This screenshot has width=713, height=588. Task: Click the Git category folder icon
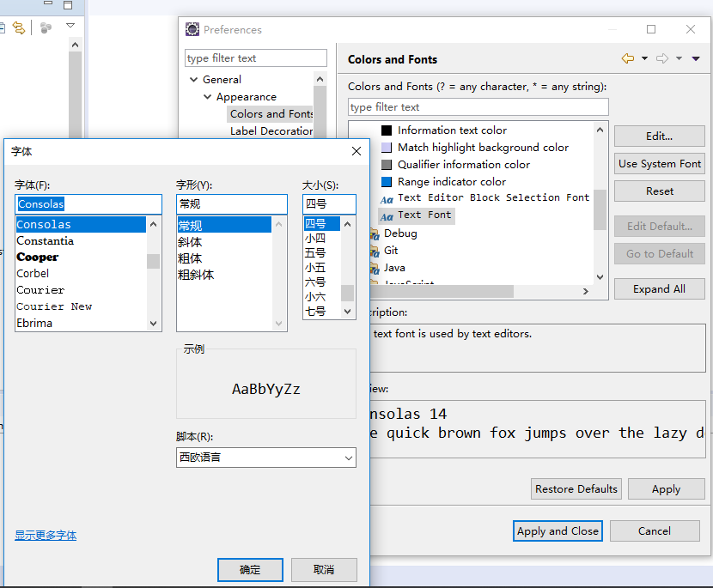pyautogui.click(x=375, y=252)
